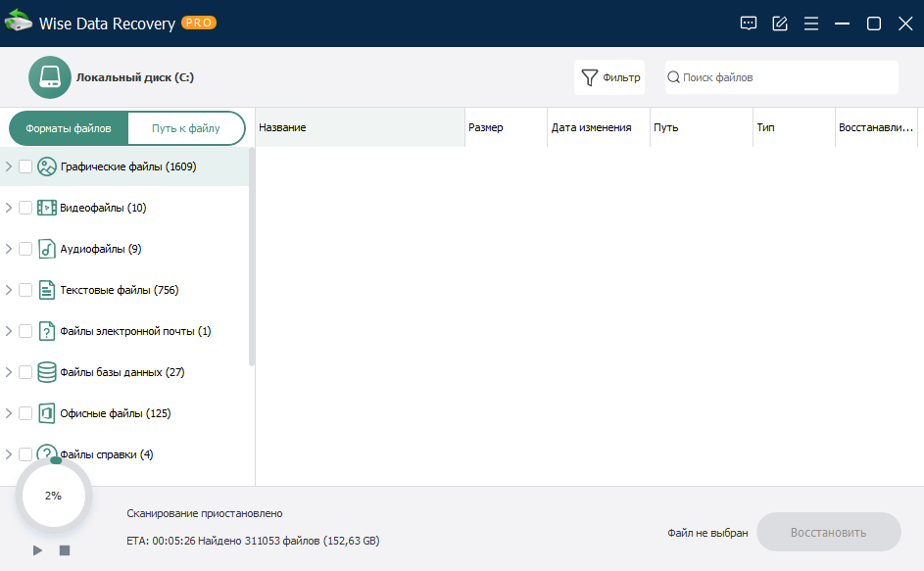Check the Файлы базы данных checkbox
Screen dimensions: 924x571
25,372
